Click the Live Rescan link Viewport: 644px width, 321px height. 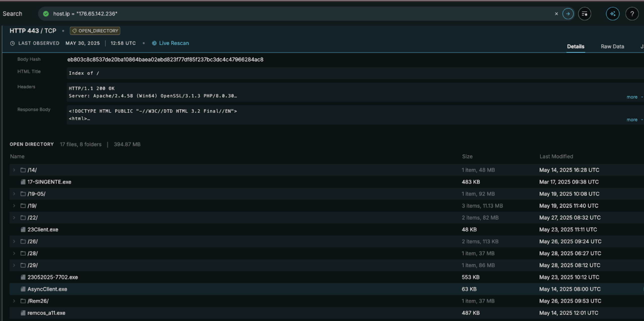174,43
